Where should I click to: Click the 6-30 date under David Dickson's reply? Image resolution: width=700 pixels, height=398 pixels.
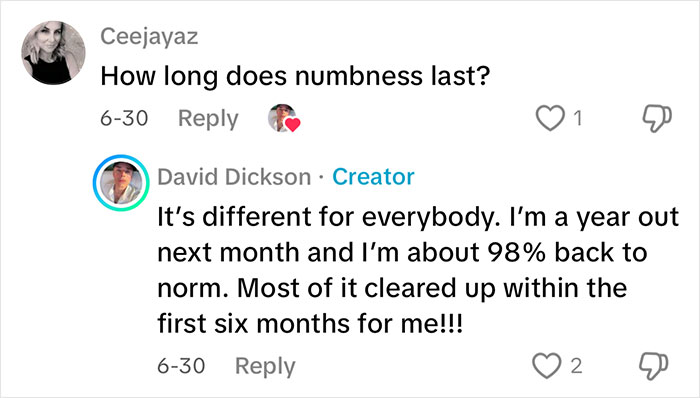coord(181,366)
